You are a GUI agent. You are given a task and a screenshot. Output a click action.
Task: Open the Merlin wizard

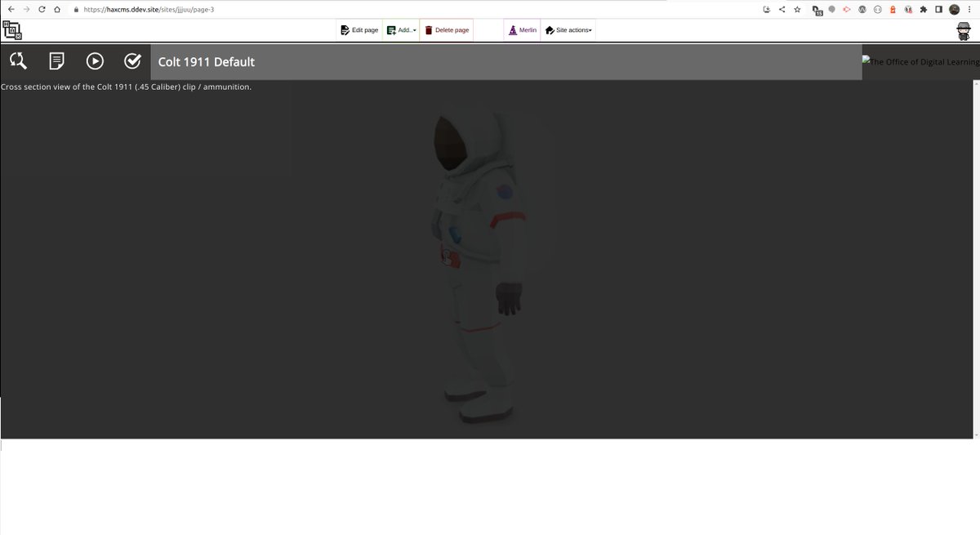point(523,30)
